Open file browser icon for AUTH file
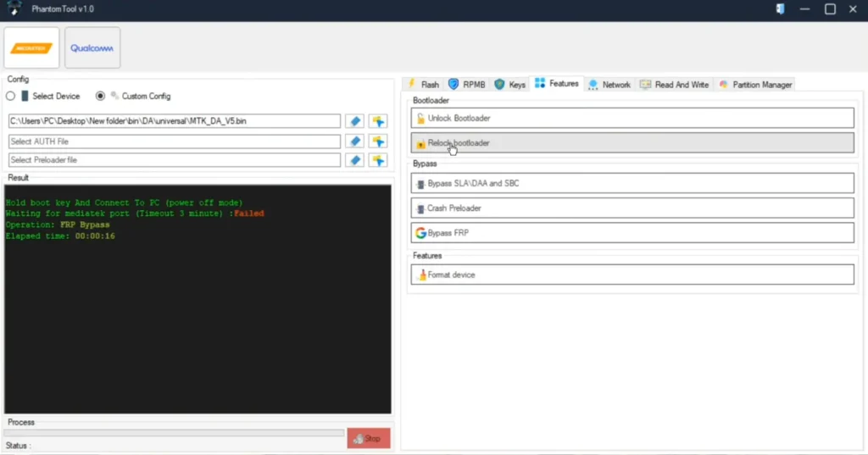This screenshot has width=868, height=455. [377, 141]
